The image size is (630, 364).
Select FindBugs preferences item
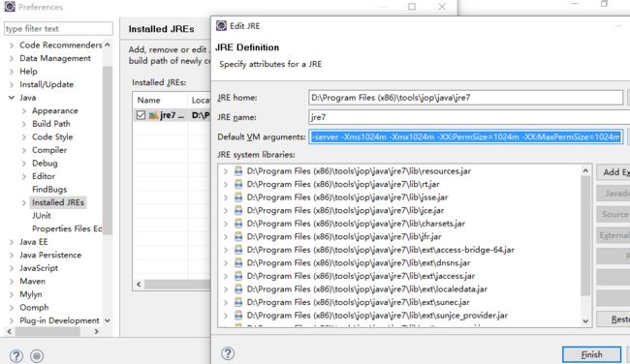49,189
